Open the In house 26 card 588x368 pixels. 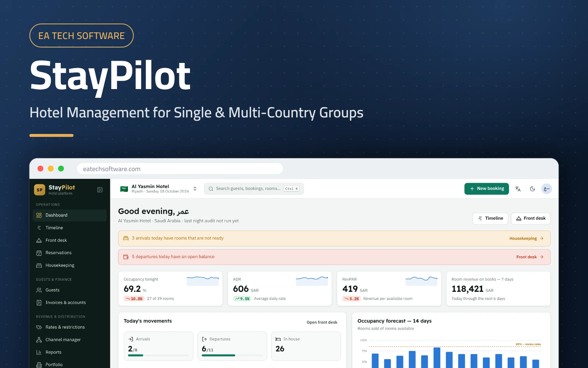click(306, 346)
